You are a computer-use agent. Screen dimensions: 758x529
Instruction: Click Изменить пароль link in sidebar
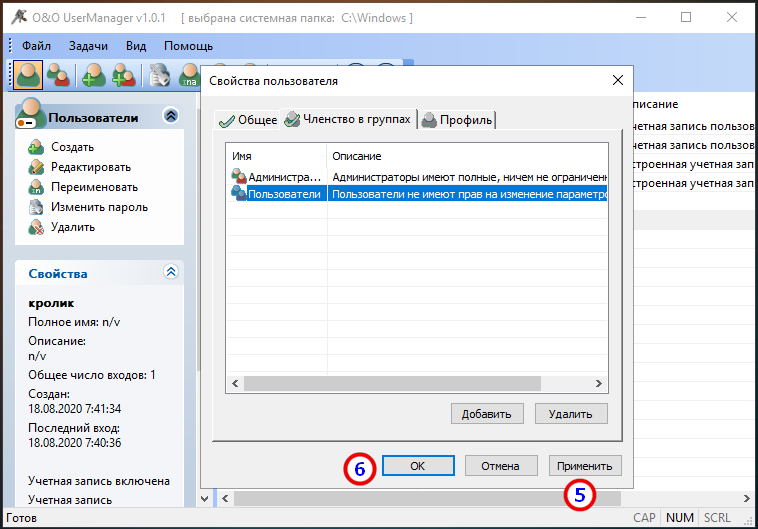tap(100, 207)
